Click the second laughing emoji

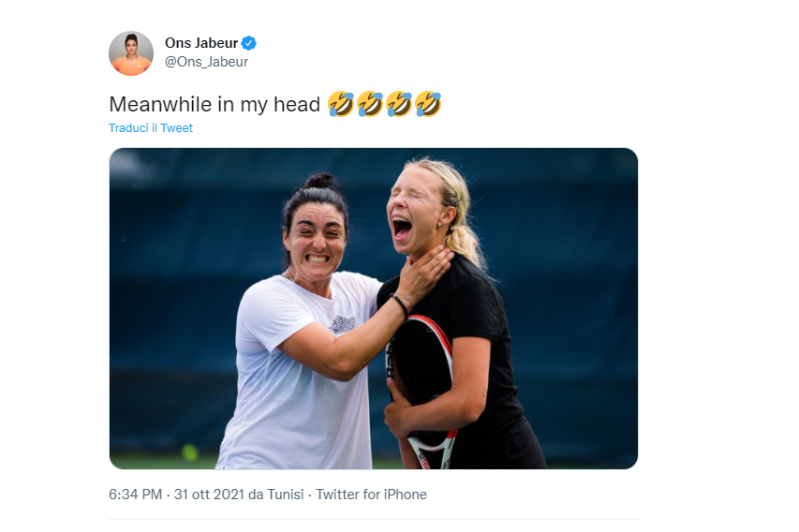tap(370, 104)
